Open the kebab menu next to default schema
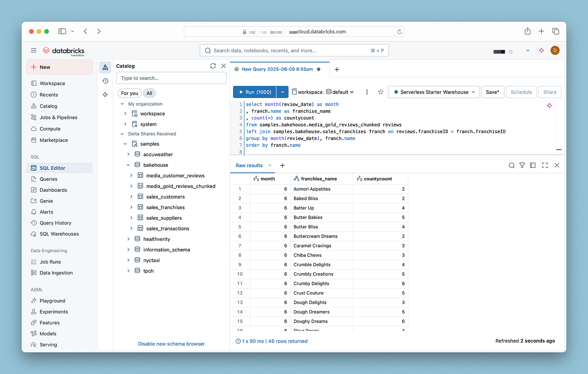The height and width of the screenshot is (374, 588). click(x=367, y=92)
